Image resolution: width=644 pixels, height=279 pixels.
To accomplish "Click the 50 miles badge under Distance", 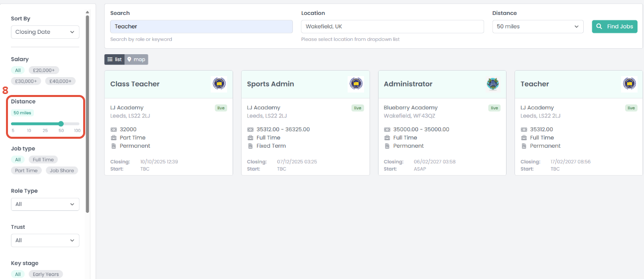I will 22,113.
